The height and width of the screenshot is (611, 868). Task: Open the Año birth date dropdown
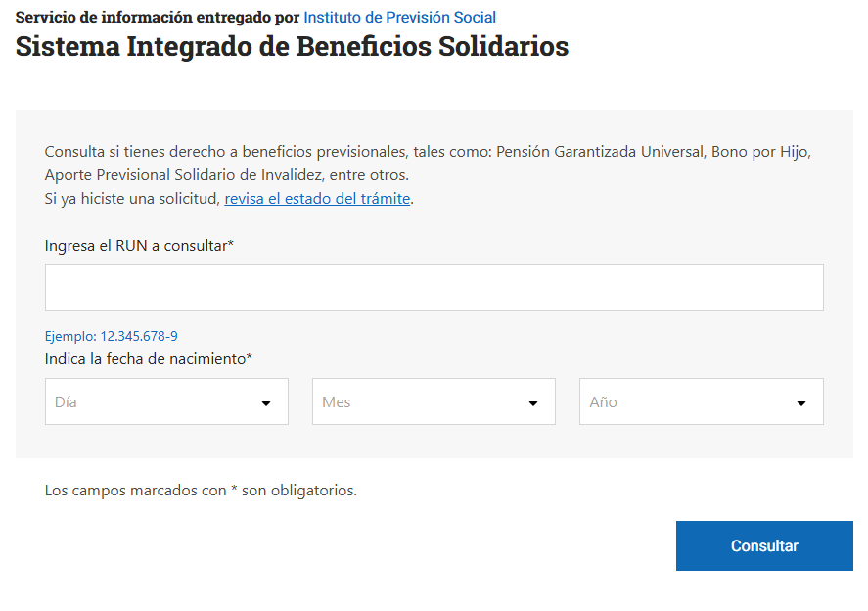[x=702, y=401]
